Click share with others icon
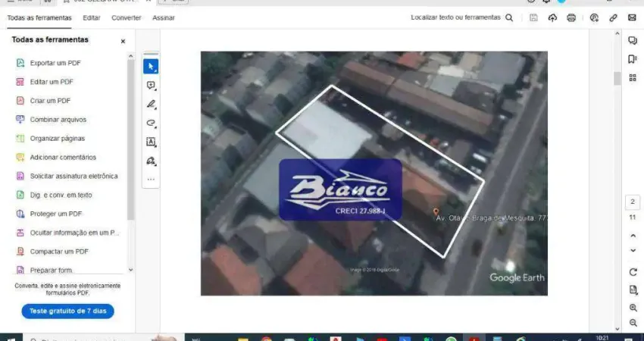 pyautogui.click(x=594, y=17)
